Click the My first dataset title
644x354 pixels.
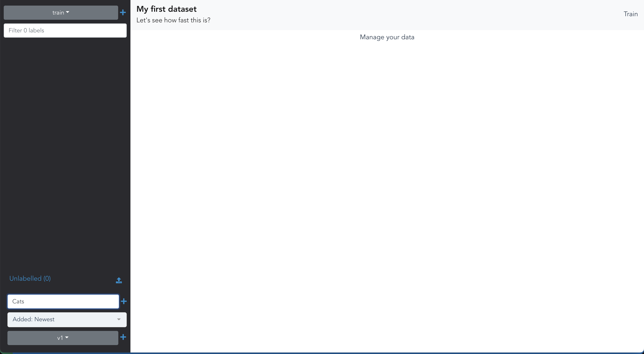click(x=167, y=9)
